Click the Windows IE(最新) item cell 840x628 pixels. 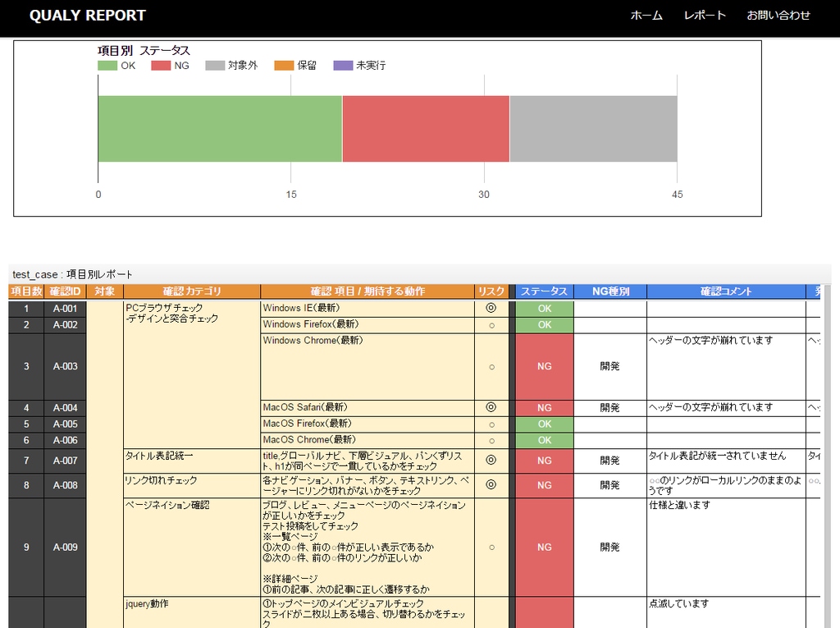pyautogui.click(x=367, y=309)
